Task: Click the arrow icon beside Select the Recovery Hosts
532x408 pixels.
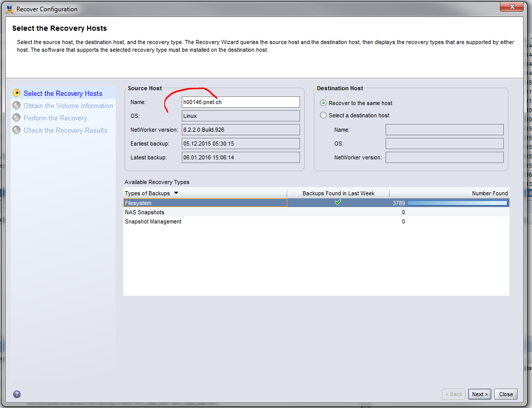Action: click(x=16, y=93)
